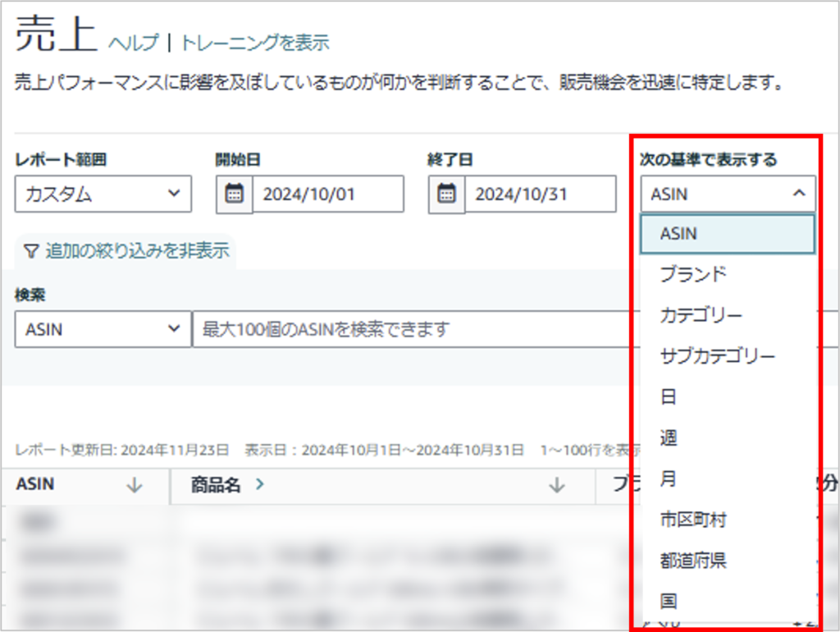Image resolution: width=840 pixels, height=632 pixels.
Task: Select サブカテゴリー in the dropdown list
Action: (728, 355)
